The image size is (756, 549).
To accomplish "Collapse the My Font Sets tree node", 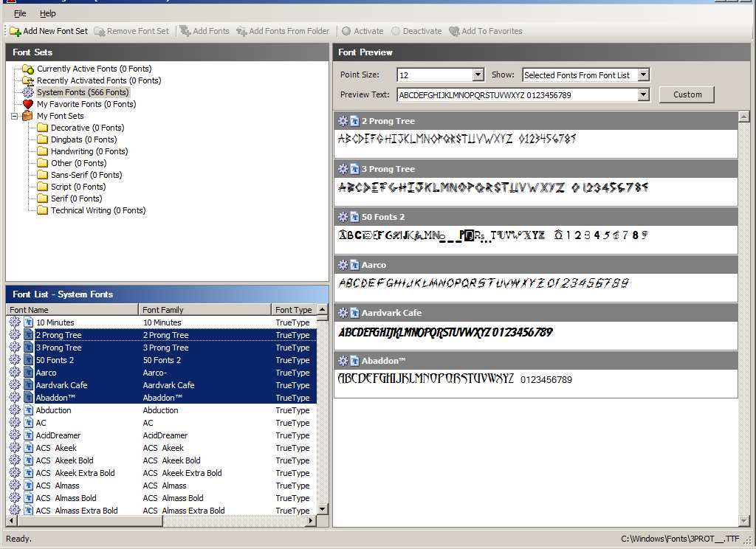I will tap(15, 116).
